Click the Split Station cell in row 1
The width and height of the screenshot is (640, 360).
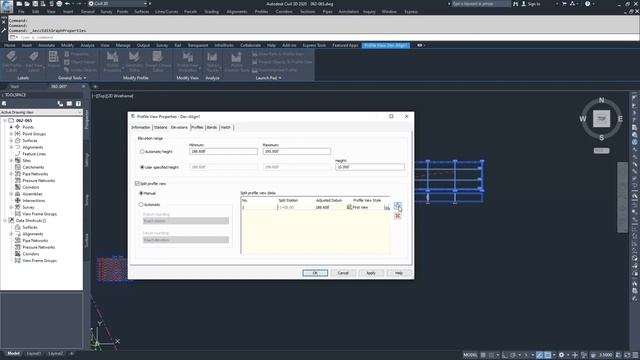point(296,207)
